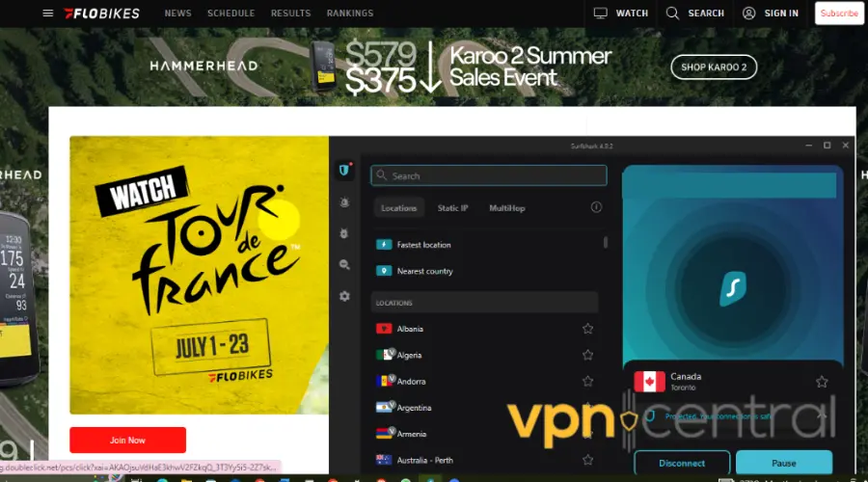Expand the connection status chevron
This screenshot has height=482, width=868.
822,415
